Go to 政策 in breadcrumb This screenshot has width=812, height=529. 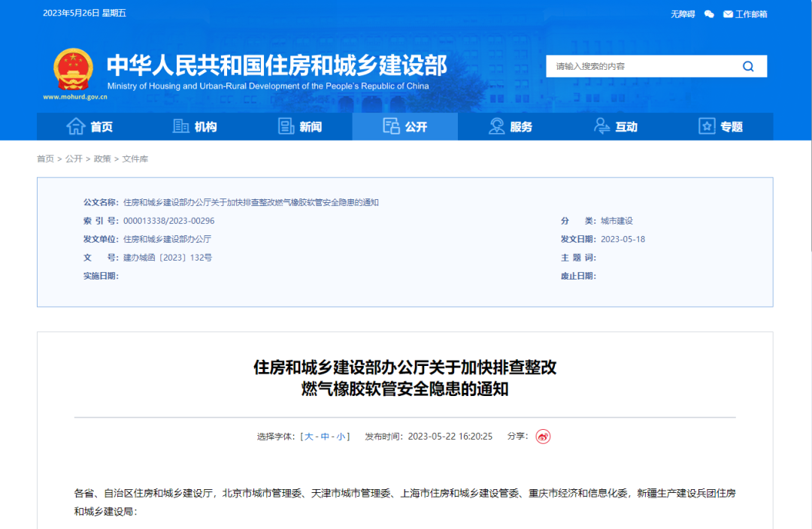[x=102, y=159]
